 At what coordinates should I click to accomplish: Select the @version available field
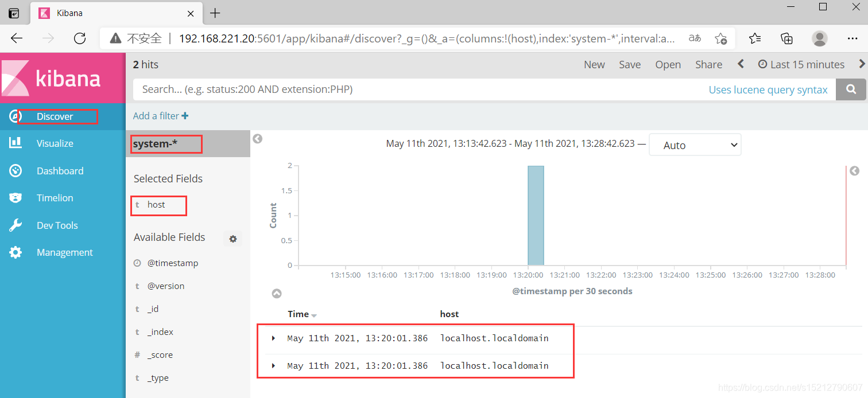coord(166,286)
